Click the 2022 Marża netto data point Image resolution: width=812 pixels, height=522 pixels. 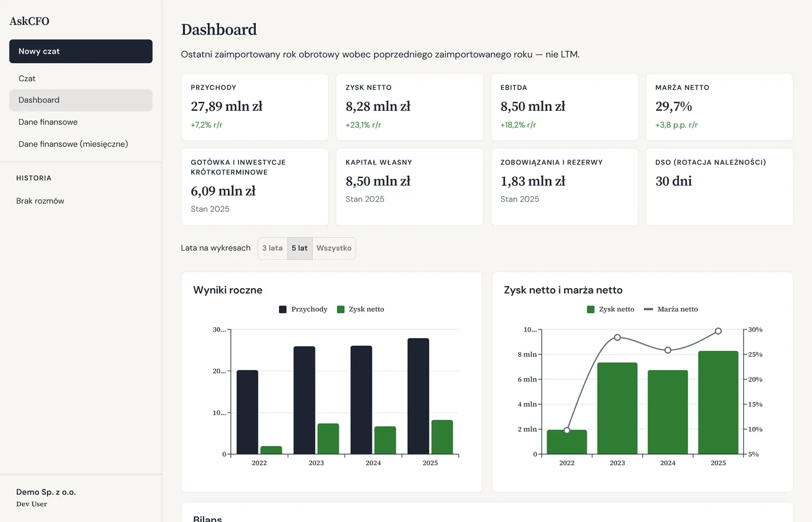[x=567, y=430]
